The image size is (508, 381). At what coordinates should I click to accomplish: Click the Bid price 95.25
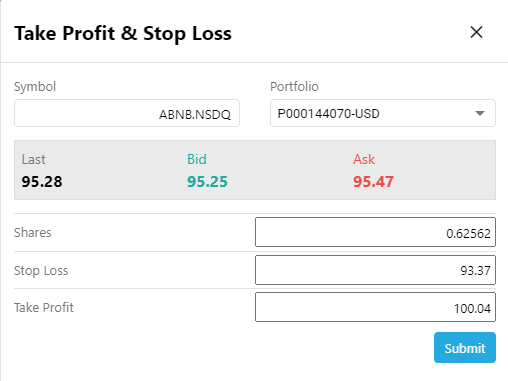207,182
